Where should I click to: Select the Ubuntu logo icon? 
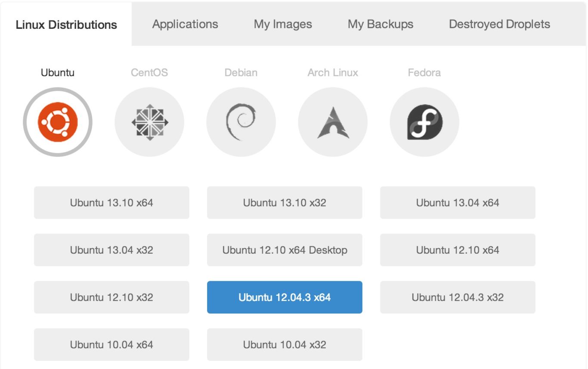pos(58,122)
